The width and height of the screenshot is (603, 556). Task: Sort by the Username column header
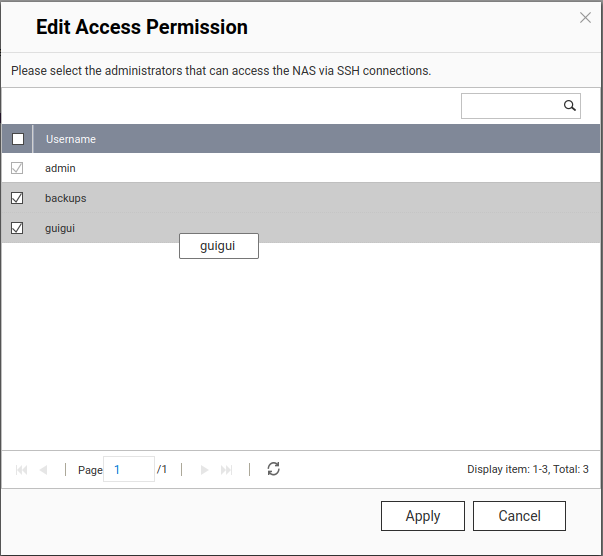(x=71, y=139)
